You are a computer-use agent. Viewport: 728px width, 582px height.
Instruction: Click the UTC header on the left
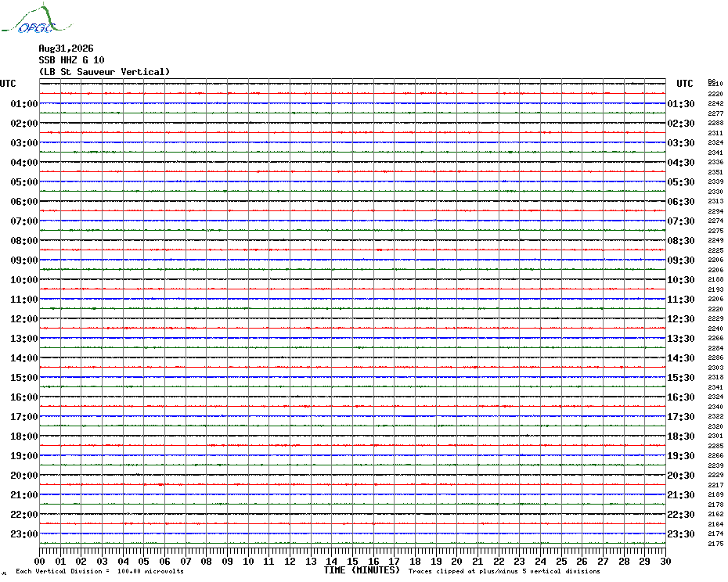coord(8,84)
